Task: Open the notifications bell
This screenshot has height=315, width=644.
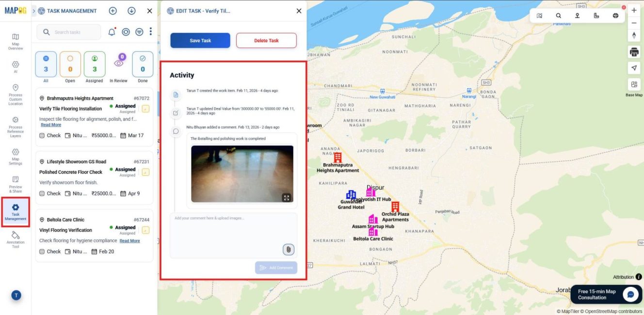Action: pyautogui.click(x=112, y=31)
